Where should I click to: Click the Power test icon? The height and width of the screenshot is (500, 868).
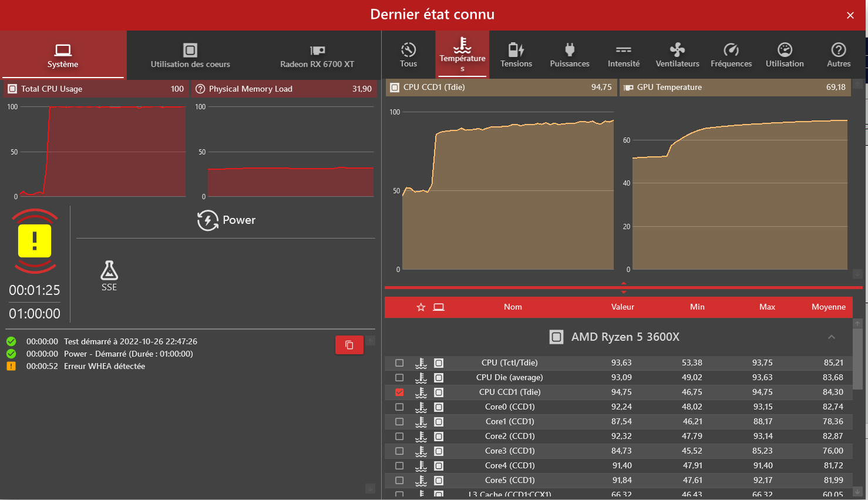click(208, 220)
